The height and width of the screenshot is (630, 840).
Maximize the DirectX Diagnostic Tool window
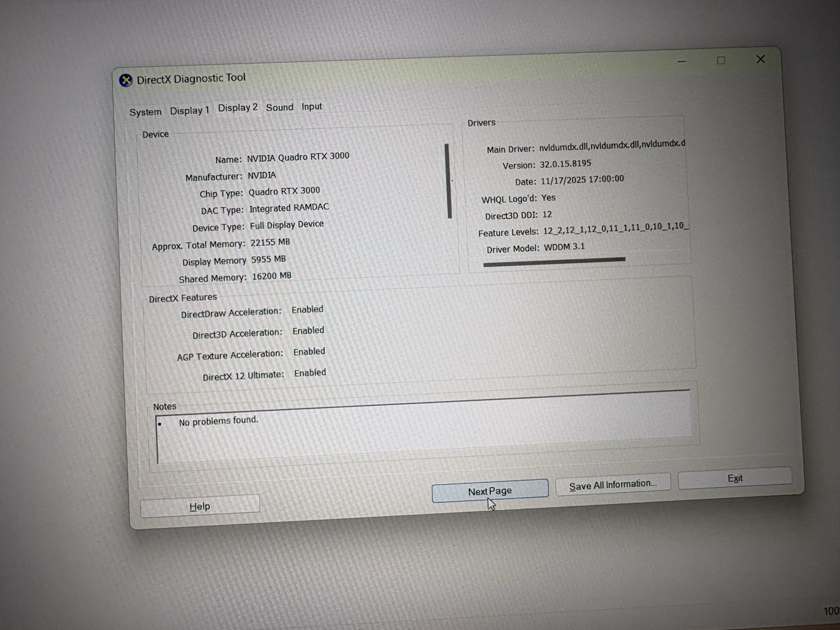click(721, 60)
